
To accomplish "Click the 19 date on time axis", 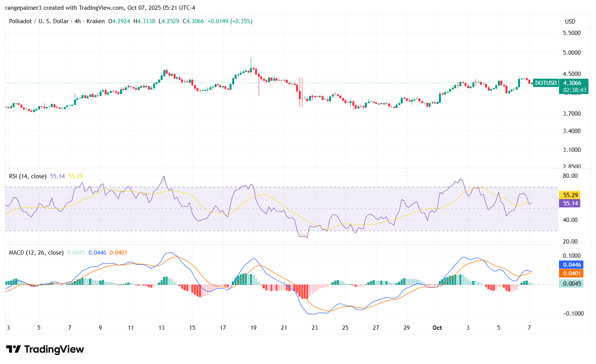I will point(254,328).
